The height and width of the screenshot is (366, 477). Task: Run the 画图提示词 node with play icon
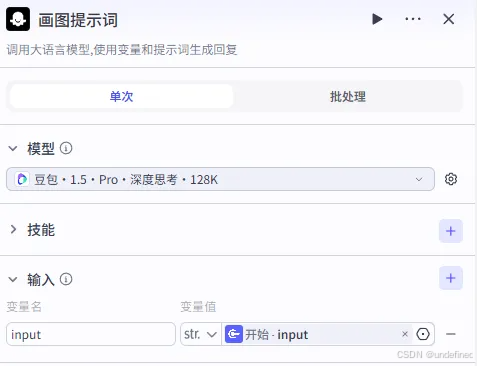tap(377, 19)
